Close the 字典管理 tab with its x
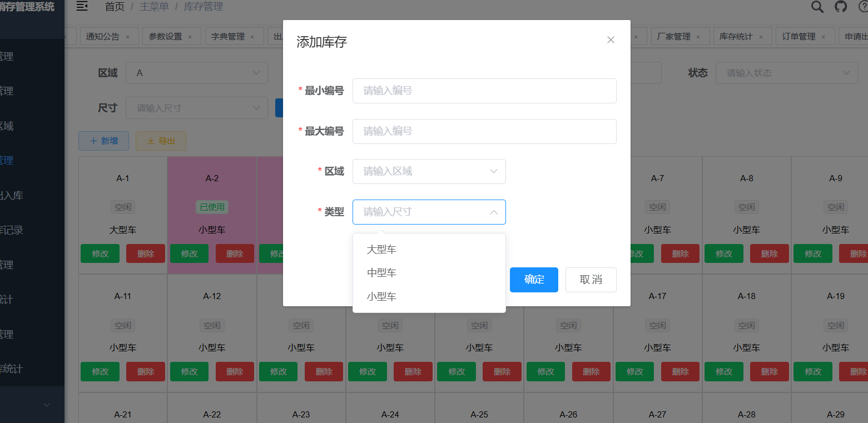The image size is (868, 423). (x=252, y=37)
